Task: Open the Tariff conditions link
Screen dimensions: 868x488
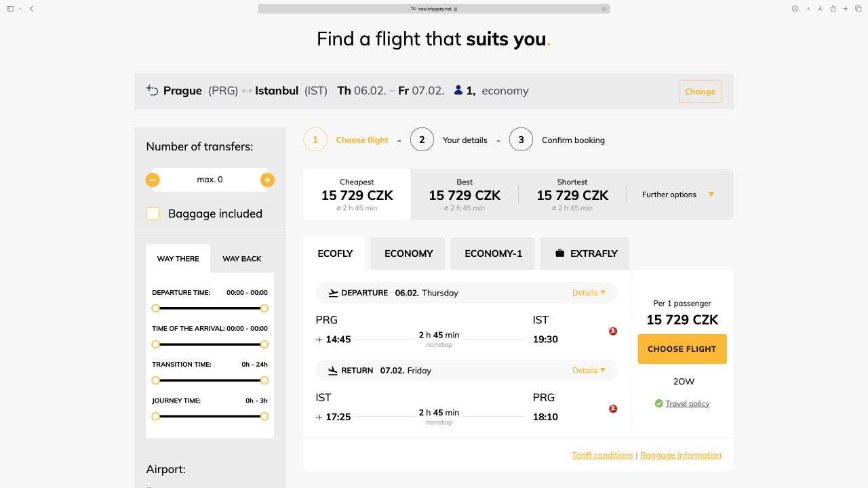Action: (602, 455)
